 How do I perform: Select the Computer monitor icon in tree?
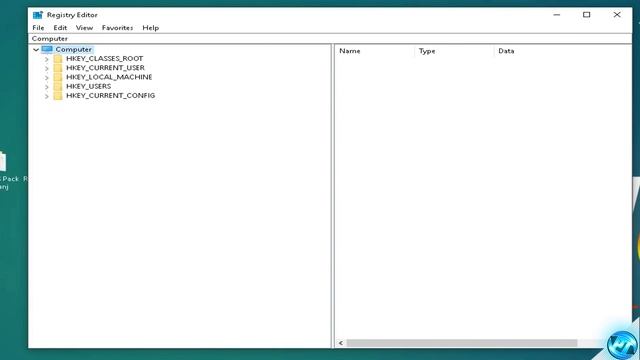click(47, 49)
